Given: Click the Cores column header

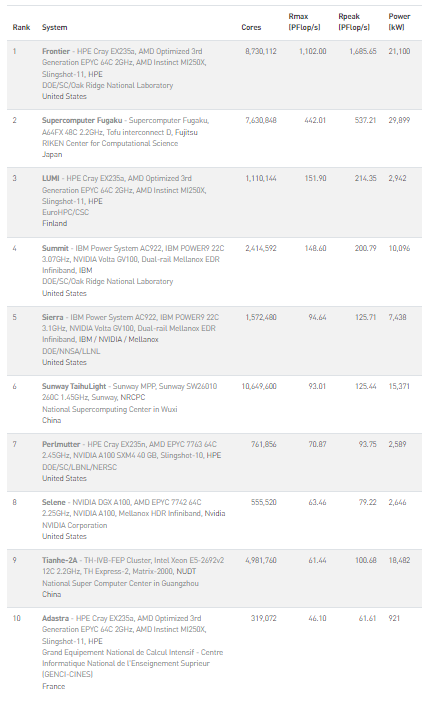Looking at the screenshot, I should pos(251,27).
